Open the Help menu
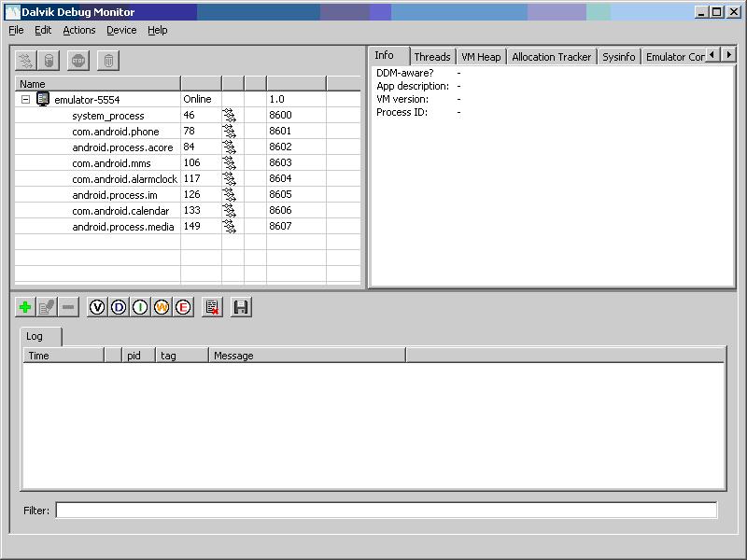Image resolution: width=747 pixels, height=560 pixels. click(x=157, y=30)
